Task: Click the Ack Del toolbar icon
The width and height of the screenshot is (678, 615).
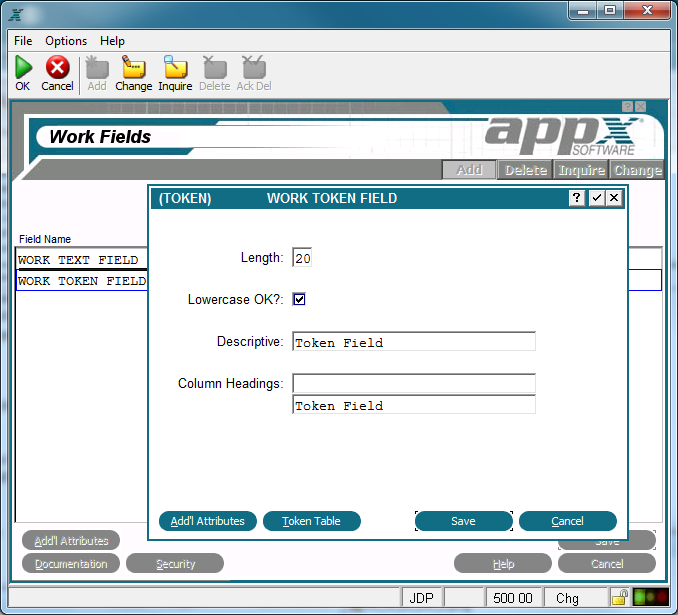Action: click(254, 67)
